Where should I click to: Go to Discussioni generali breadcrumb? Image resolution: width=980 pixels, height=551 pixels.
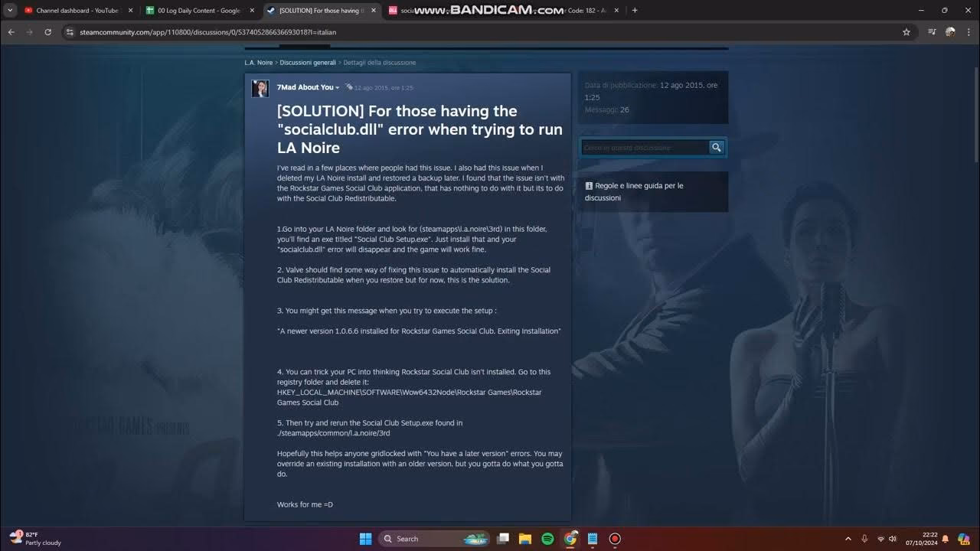(308, 63)
